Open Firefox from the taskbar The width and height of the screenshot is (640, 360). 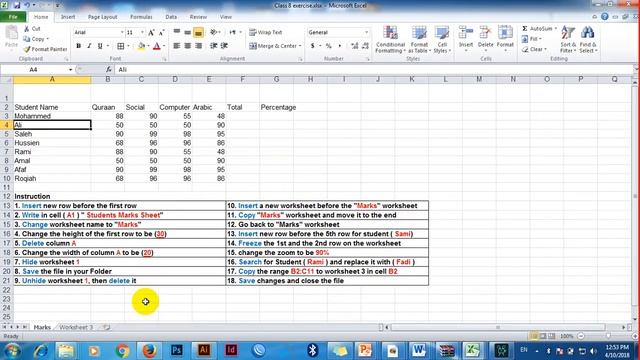[x=149, y=351]
